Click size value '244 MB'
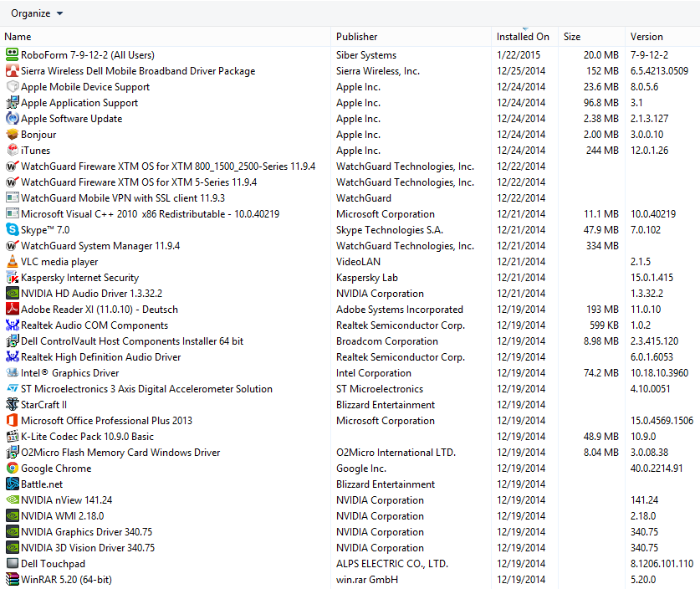 click(x=602, y=151)
